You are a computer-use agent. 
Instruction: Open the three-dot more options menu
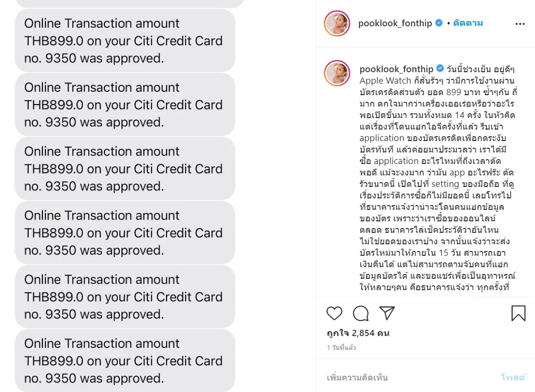520,23
